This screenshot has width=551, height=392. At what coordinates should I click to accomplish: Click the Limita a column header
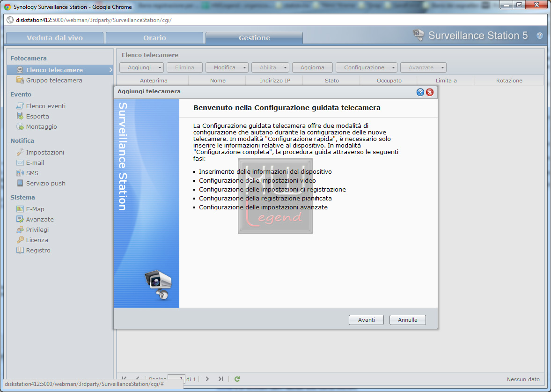[446, 81]
